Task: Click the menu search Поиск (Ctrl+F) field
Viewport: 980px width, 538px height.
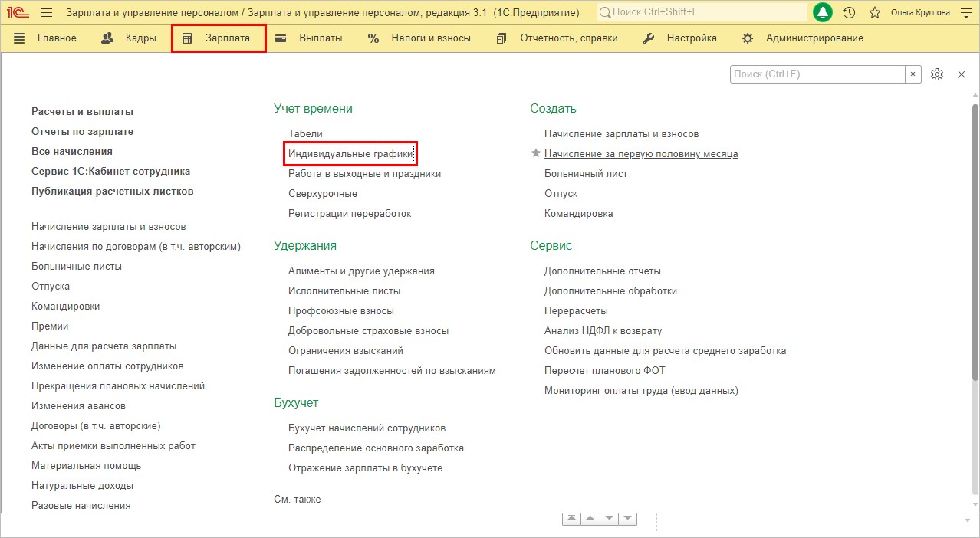Action: coord(817,74)
